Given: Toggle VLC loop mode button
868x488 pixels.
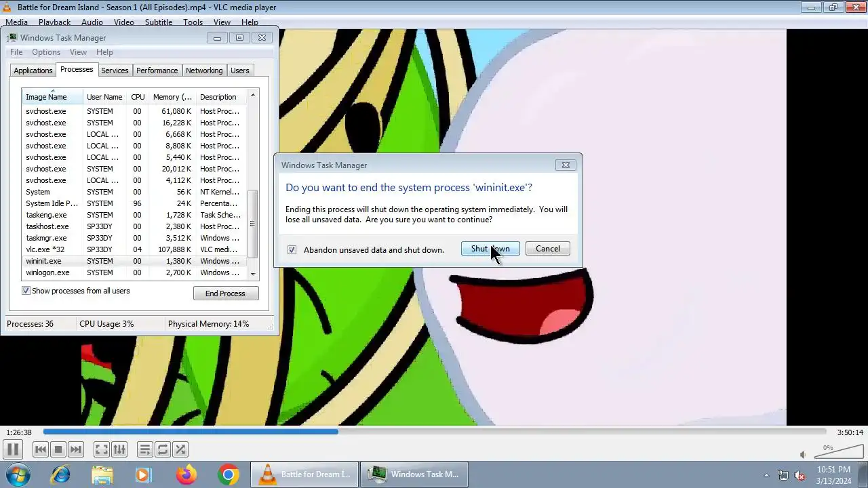Looking at the screenshot, I should (162, 449).
